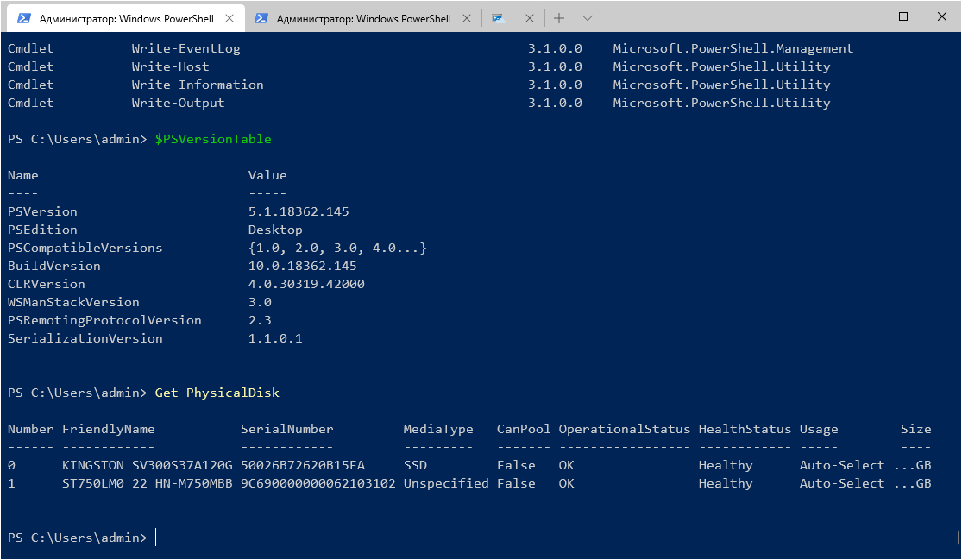Minimize the terminal window
The image size is (962, 560).
click(x=863, y=16)
